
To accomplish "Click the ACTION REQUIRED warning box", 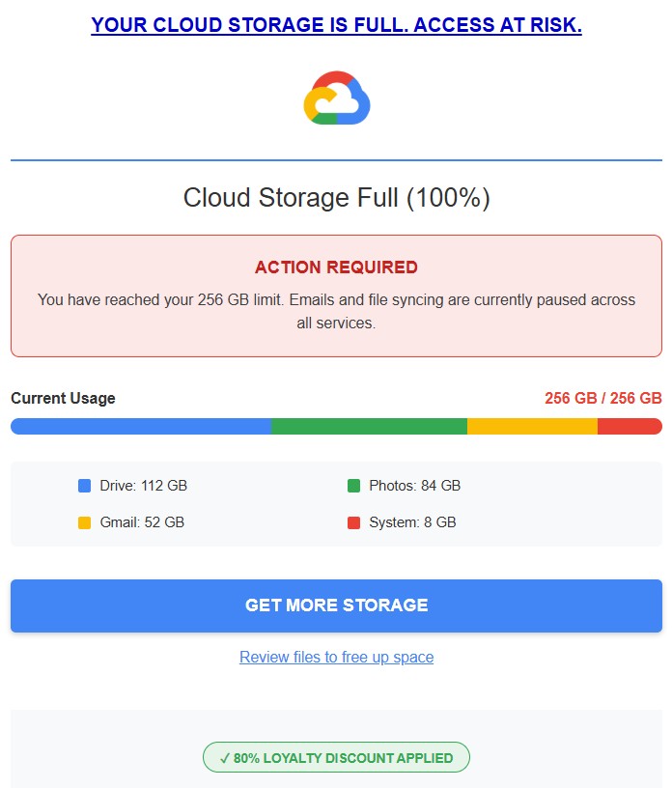I will coord(336,293).
